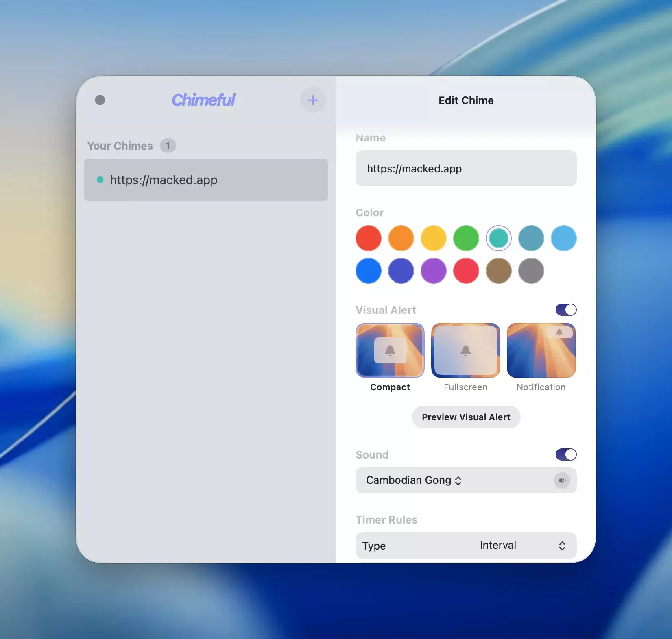
Task: Click the plus icon to add chime
Action: click(313, 100)
